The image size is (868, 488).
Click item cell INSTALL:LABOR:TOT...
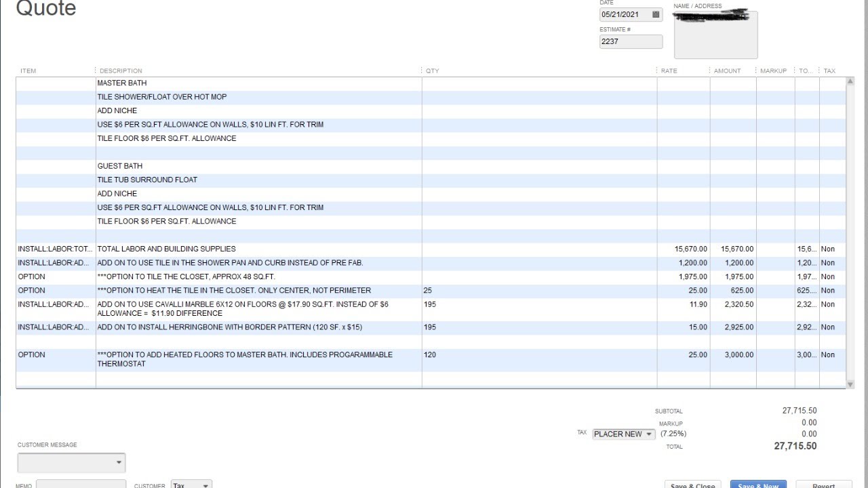point(54,249)
